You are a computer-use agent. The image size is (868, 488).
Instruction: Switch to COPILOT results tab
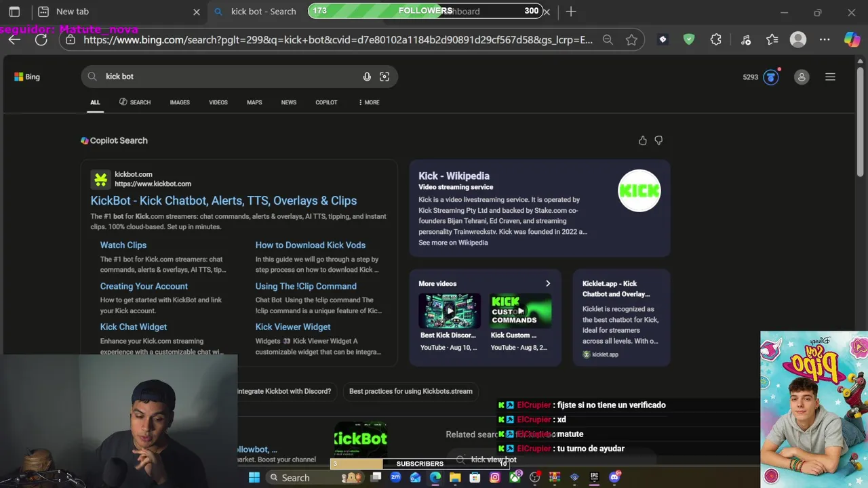point(326,102)
